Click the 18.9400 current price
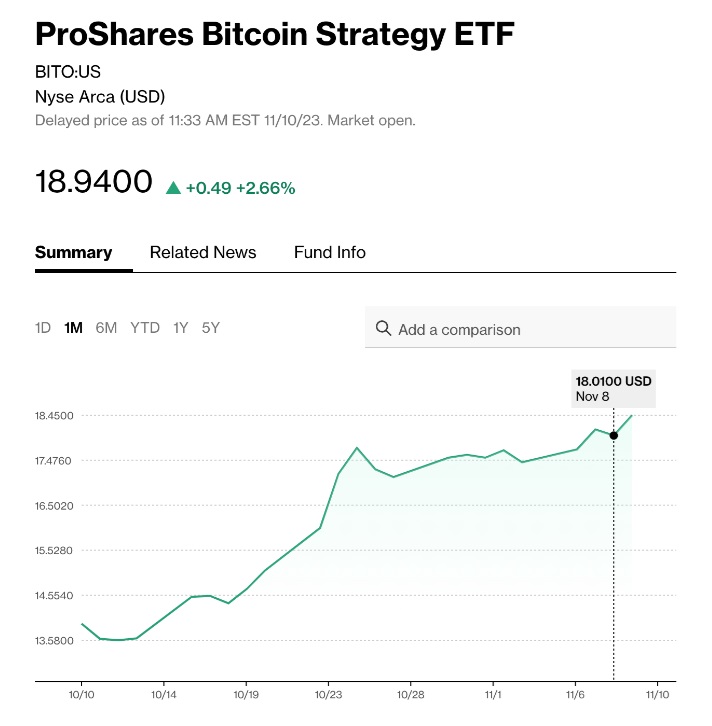 [x=93, y=182]
